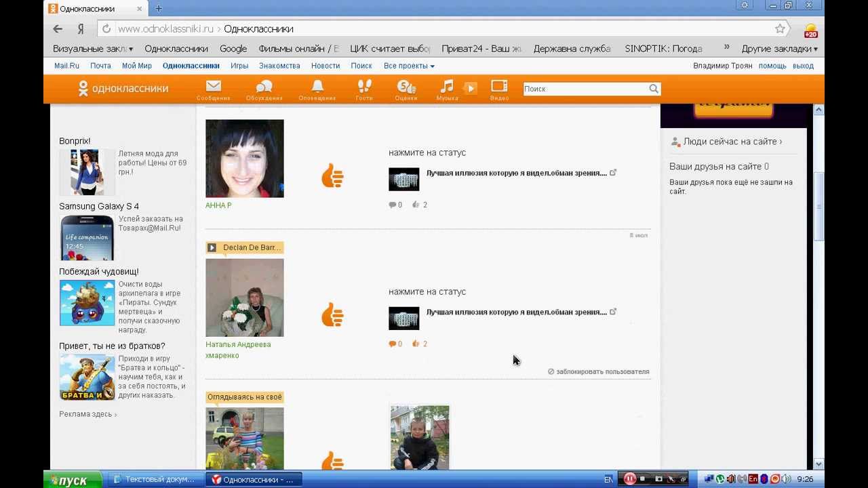
Task: Open SINOPTIK: Погода bookmark
Action: pyautogui.click(x=663, y=49)
